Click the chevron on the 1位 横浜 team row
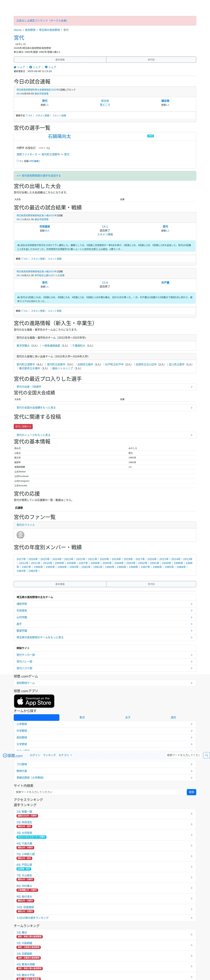 pos(191,935)
